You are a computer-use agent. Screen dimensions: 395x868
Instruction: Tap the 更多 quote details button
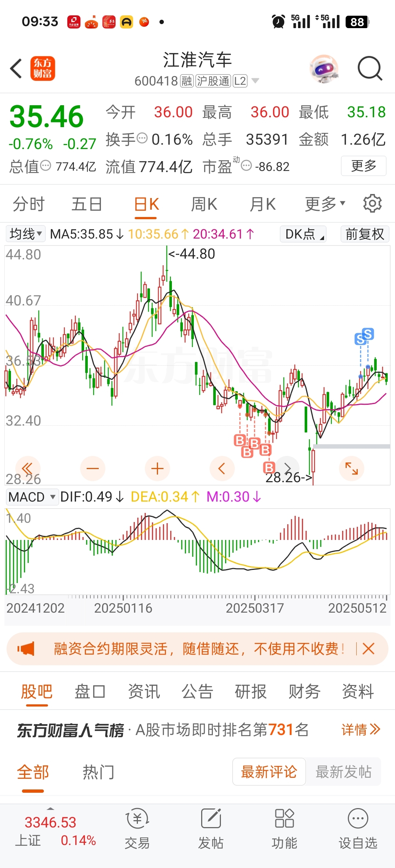[x=364, y=166]
